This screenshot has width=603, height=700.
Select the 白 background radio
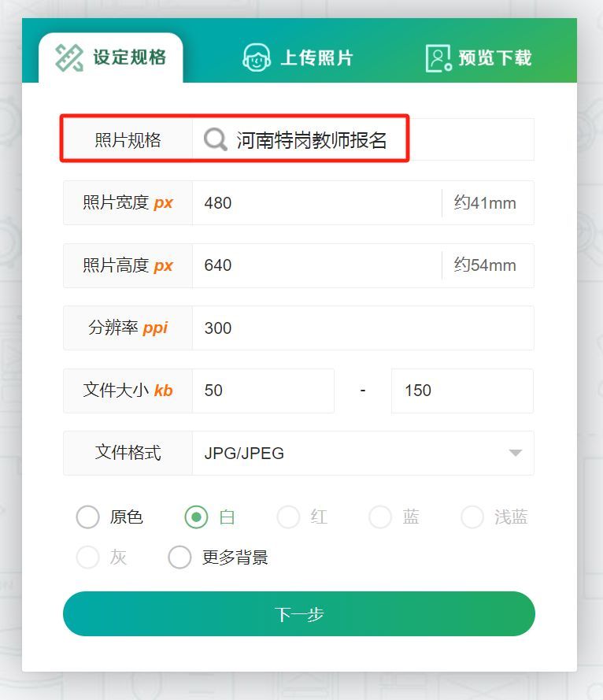click(x=196, y=517)
